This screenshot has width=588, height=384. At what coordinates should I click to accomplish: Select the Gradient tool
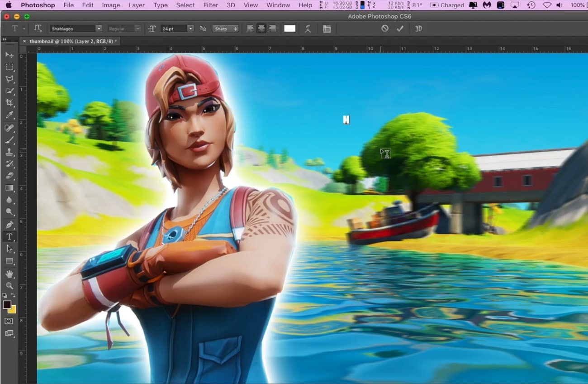[x=9, y=188]
